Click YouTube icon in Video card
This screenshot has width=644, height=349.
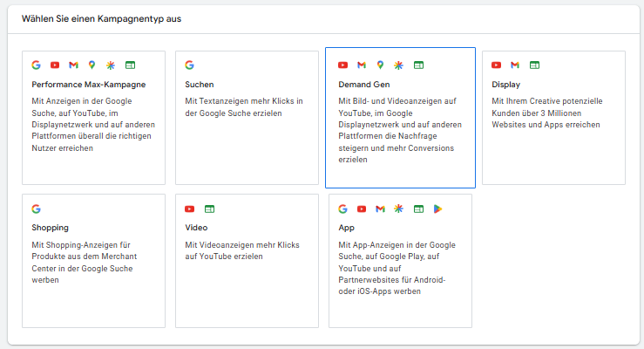[189, 209]
